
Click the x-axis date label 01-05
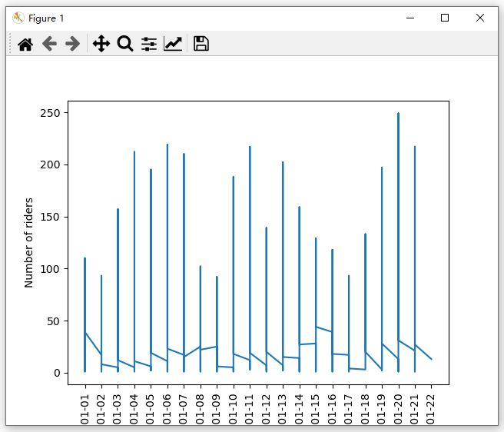coord(151,409)
